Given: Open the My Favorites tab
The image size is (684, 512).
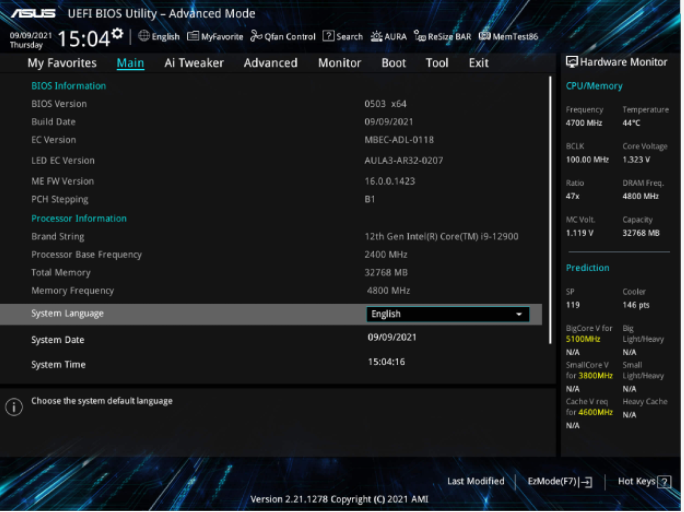Looking at the screenshot, I should click(x=62, y=63).
